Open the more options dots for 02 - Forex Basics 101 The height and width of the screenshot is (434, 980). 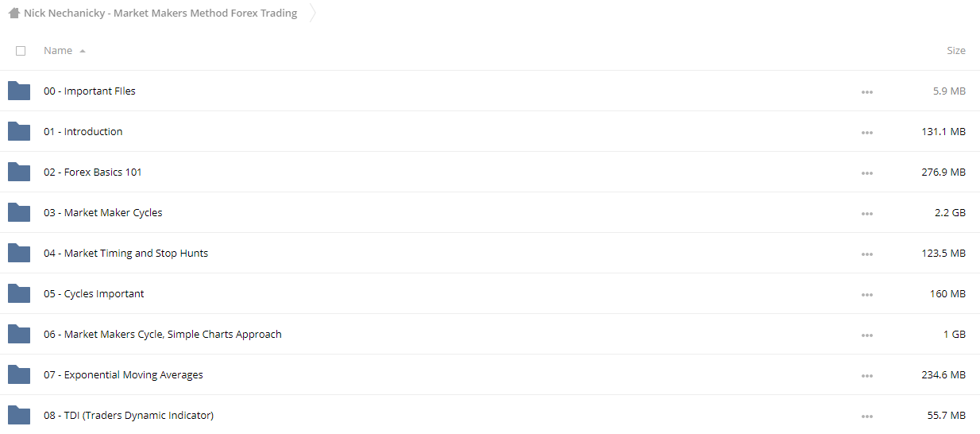(x=866, y=173)
